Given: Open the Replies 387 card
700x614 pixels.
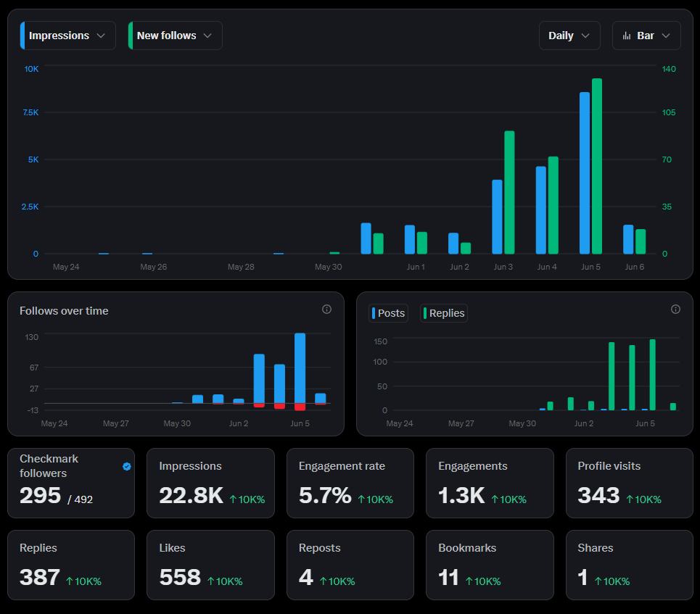Looking at the screenshot, I should [71, 565].
